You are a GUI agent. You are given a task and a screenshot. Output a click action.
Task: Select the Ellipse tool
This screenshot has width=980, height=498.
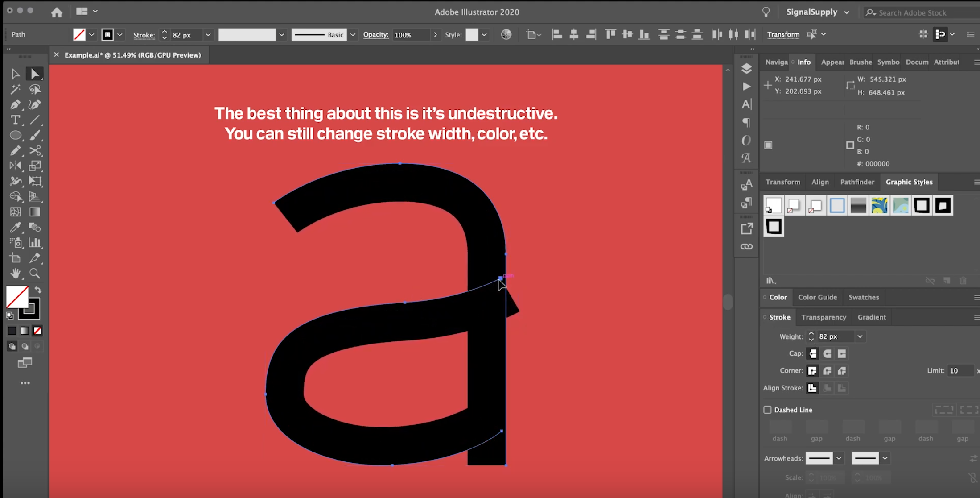click(x=15, y=135)
